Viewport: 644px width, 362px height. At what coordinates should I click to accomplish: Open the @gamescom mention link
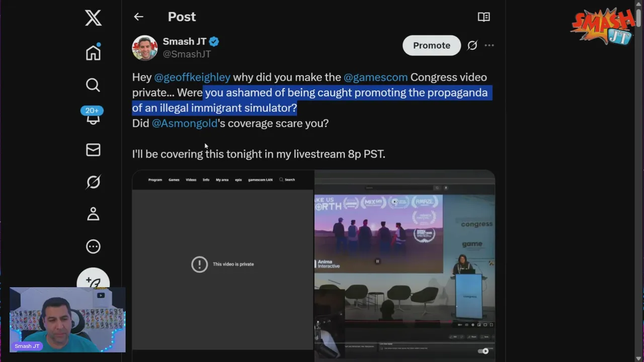tap(375, 77)
